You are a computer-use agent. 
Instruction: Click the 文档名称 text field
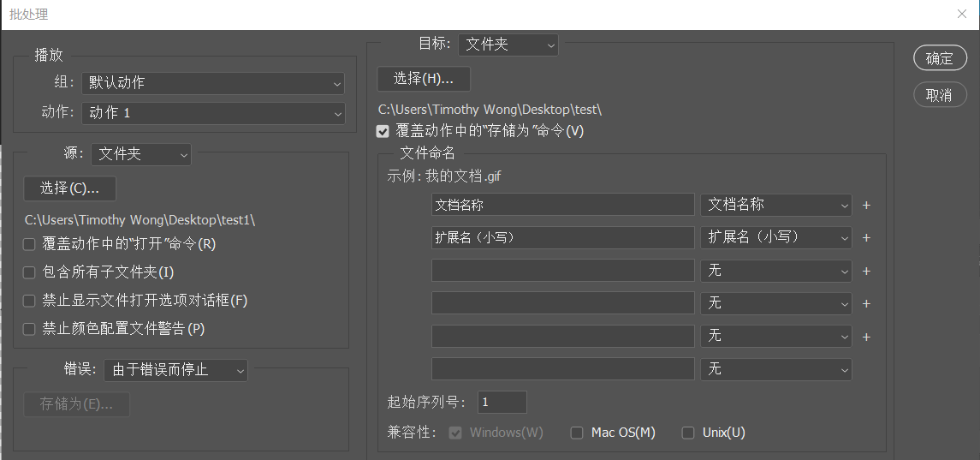[562, 205]
